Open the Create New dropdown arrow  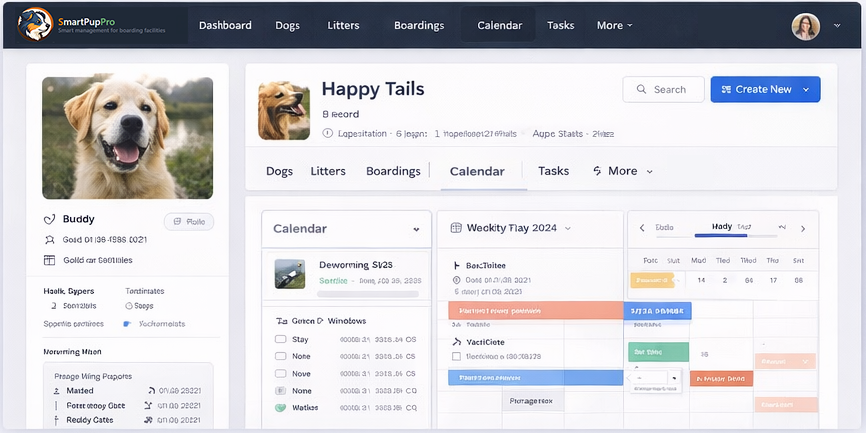click(806, 90)
